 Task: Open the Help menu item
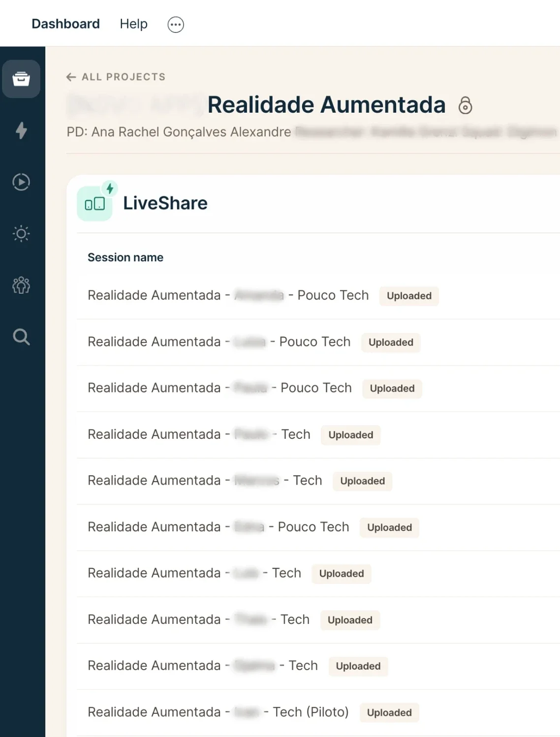pyautogui.click(x=134, y=24)
